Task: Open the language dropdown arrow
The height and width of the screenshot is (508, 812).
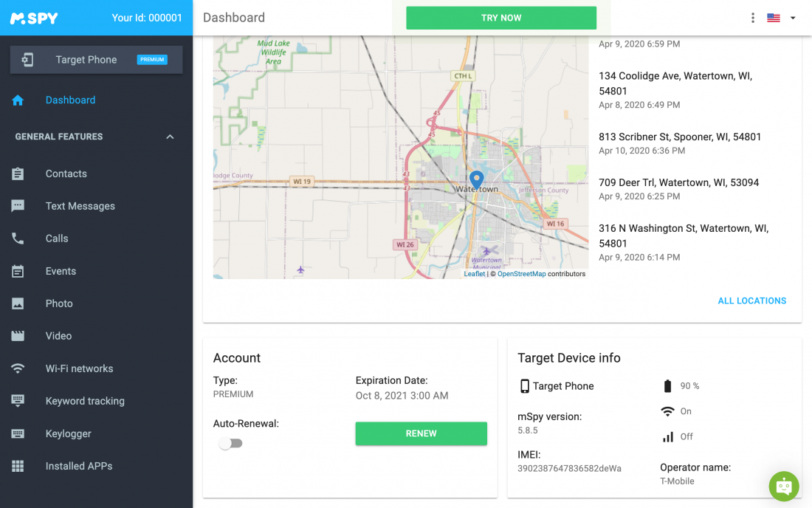Action: (x=793, y=18)
